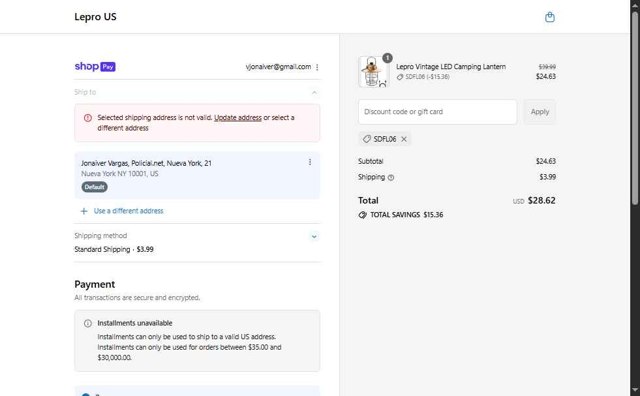Open options menu for Jonaiver Vargas address
The height and width of the screenshot is (396, 640).
[x=310, y=162]
